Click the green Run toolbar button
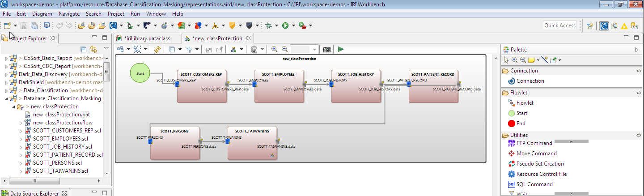The image size is (644, 196). pyautogui.click(x=285, y=26)
